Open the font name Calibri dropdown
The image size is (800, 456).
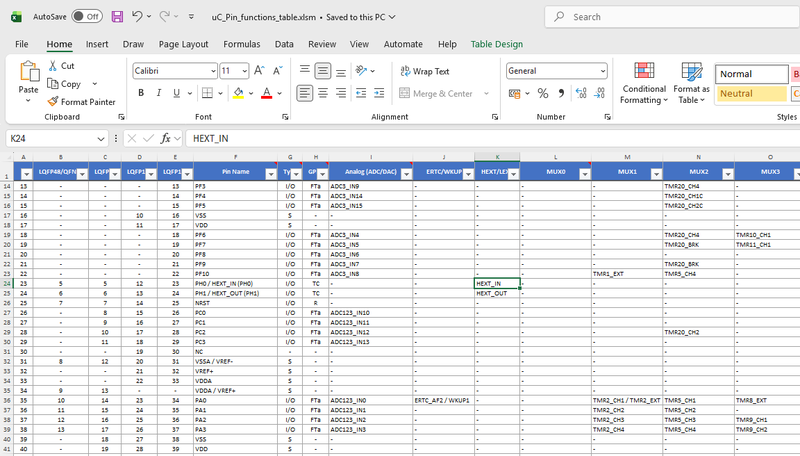(213, 71)
